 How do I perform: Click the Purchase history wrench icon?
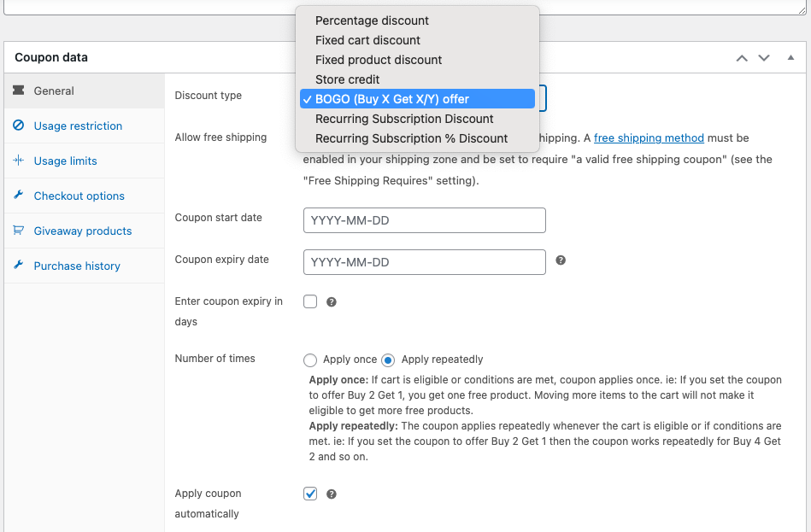[x=19, y=265]
